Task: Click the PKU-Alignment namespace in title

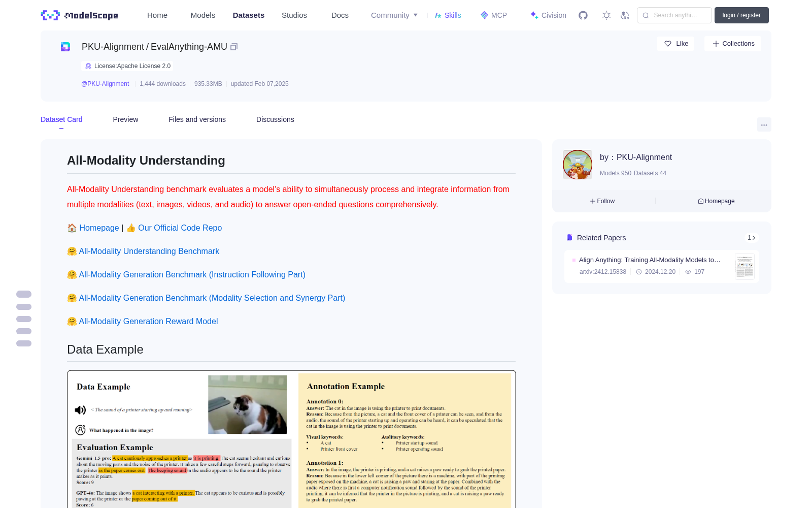Action: (x=113, y=47)
